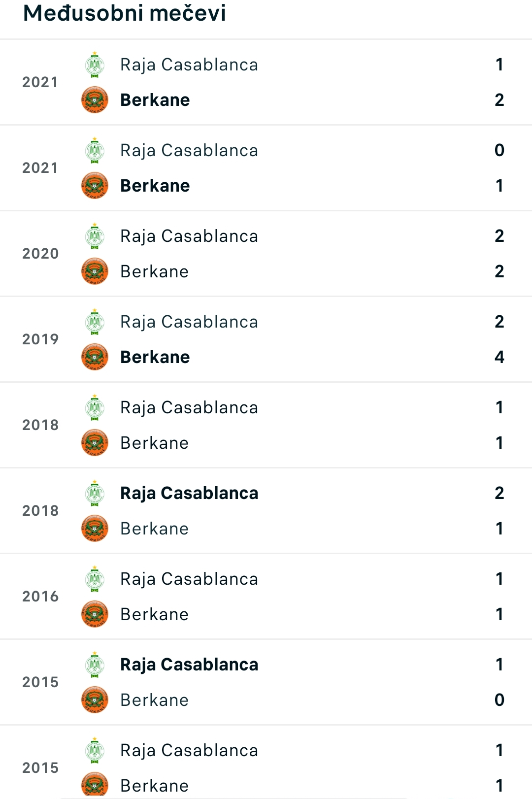Select bold Raja Casablanca in 2015 1-0 match
The width and height of the screenshot is (532, 799).
coord(189,665)
